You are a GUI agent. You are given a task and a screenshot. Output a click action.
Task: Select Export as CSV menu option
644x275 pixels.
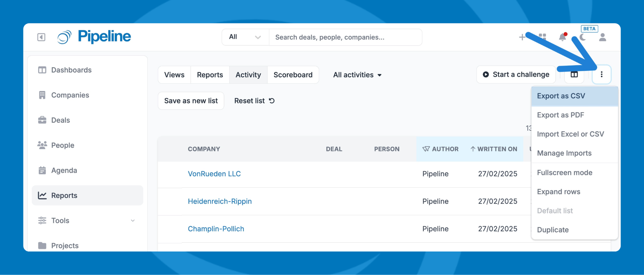coord(561,96)
